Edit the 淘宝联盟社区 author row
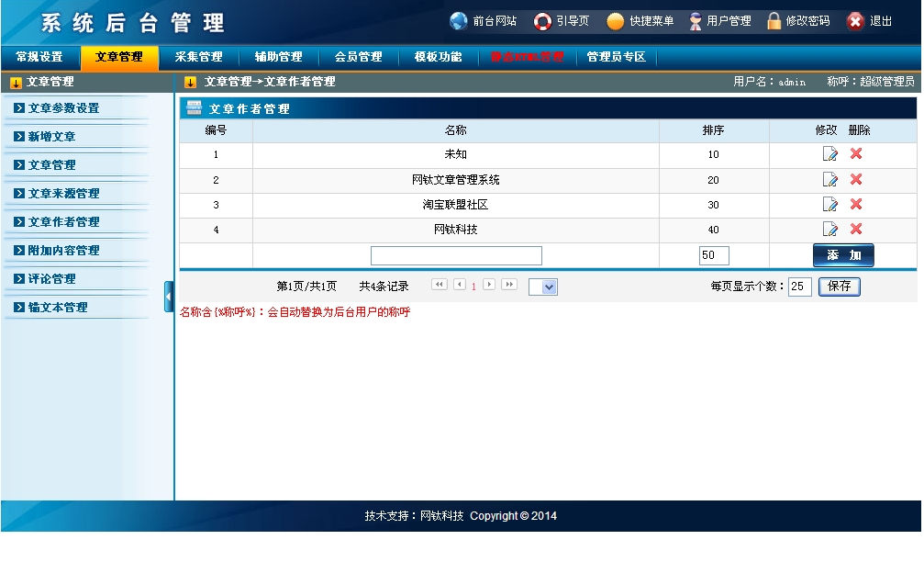The height and width of the screenshot is (562, 924). (x=830, y=205)
